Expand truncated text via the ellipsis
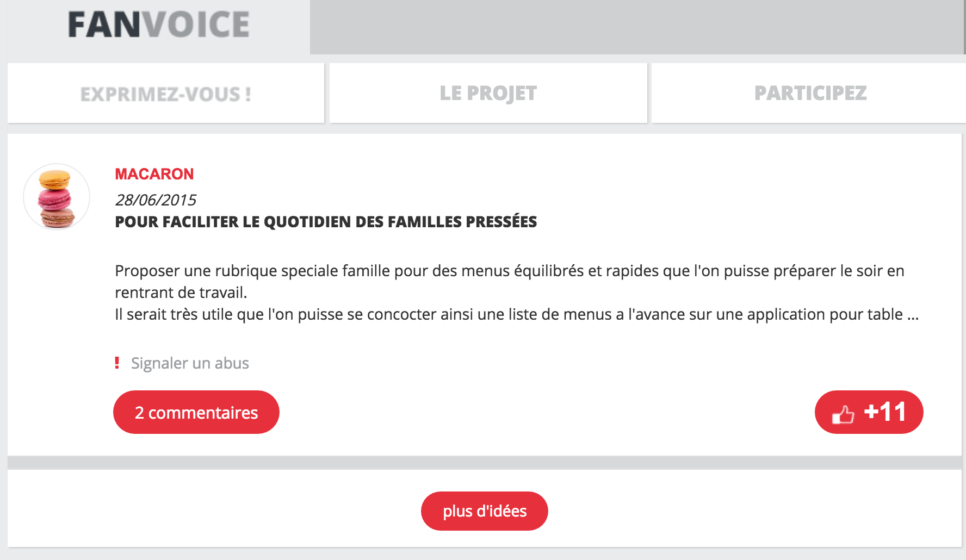The image size is (966, 560). 913,315
